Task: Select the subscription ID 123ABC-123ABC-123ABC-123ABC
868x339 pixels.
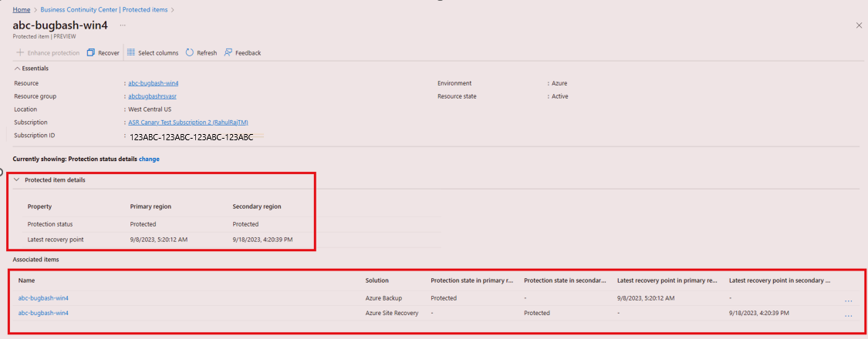Action: [191, 137]
